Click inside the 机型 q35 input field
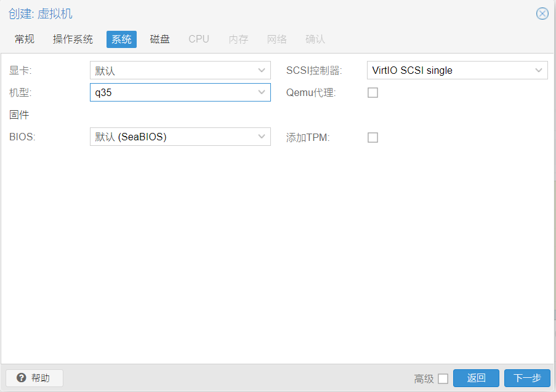Viewport: 556px width, 392px height. (x=171, y=93)
